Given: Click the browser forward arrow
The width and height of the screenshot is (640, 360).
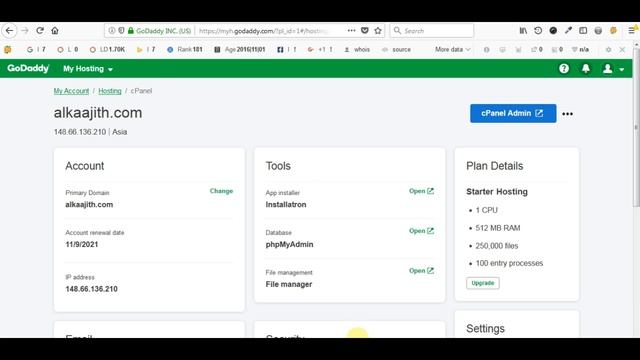Looking at the screenshot, I should 25,31.
